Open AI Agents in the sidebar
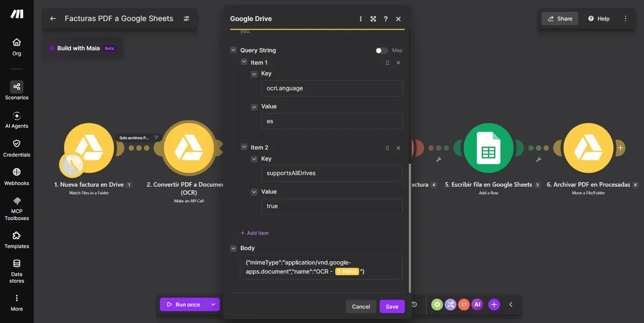The height and width of the screenshot is (323, 644). 17,120
